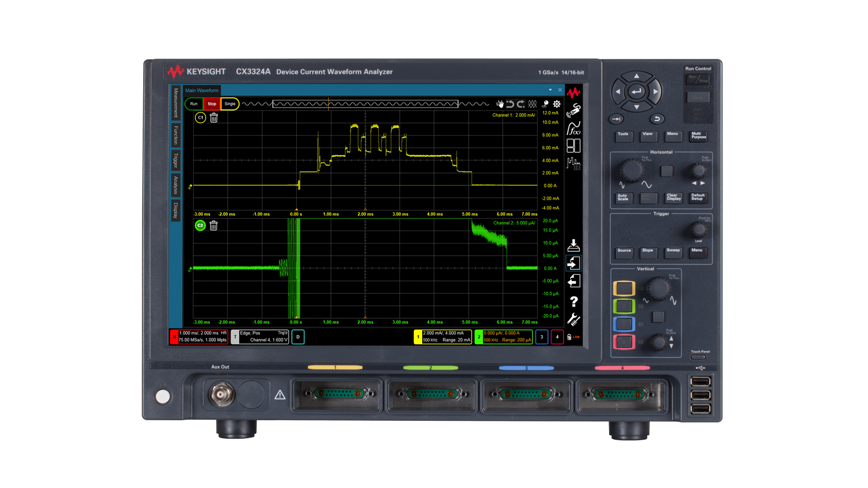This screenshot has height=488, width=868.
Task: Open the f(x) math function icon
Action: [x=573, y=128]
